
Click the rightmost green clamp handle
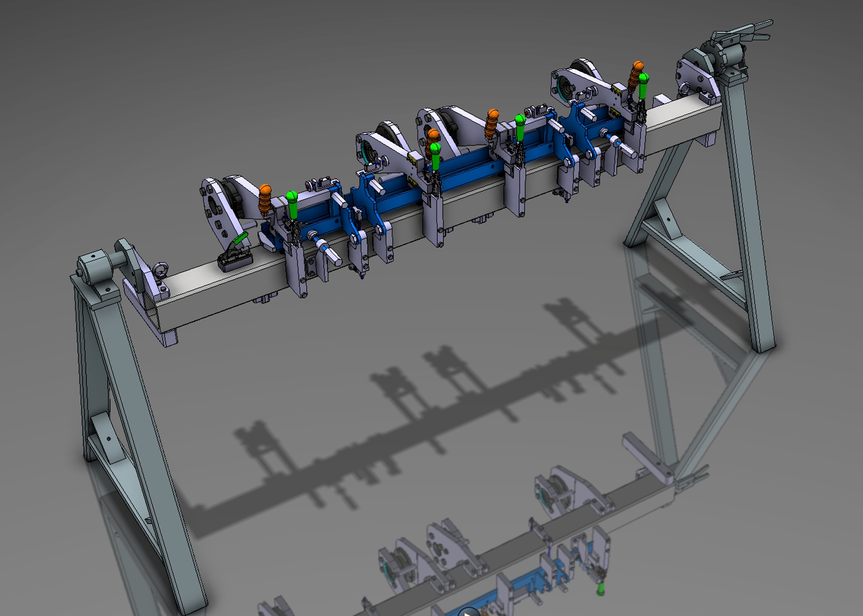click(x=643, y=85)
